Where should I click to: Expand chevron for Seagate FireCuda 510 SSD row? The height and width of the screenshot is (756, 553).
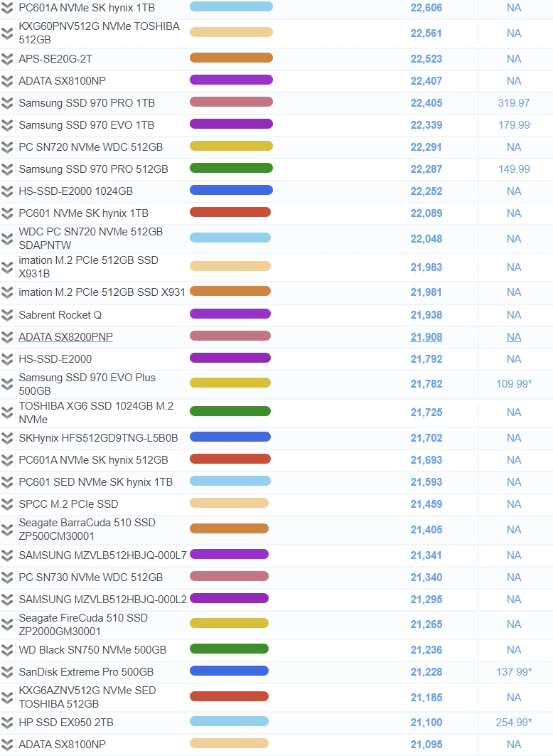[x=6, y=624]
